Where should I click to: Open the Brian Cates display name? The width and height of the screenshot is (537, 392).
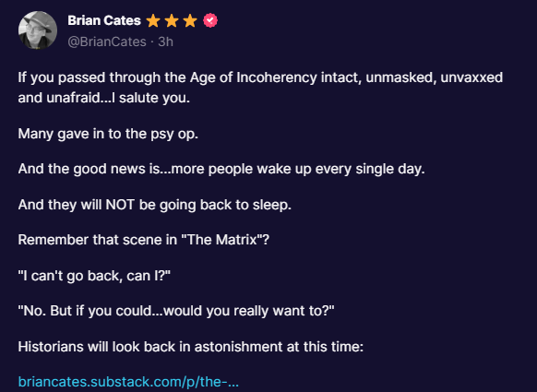(104, 21)
